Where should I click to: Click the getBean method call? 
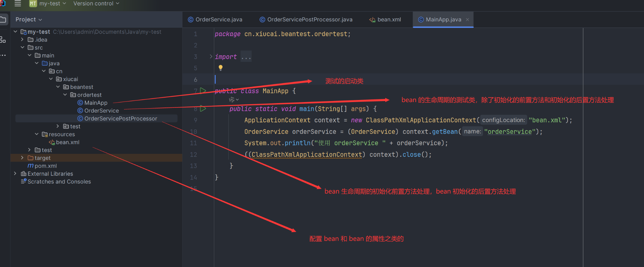[x=445, y=131]
